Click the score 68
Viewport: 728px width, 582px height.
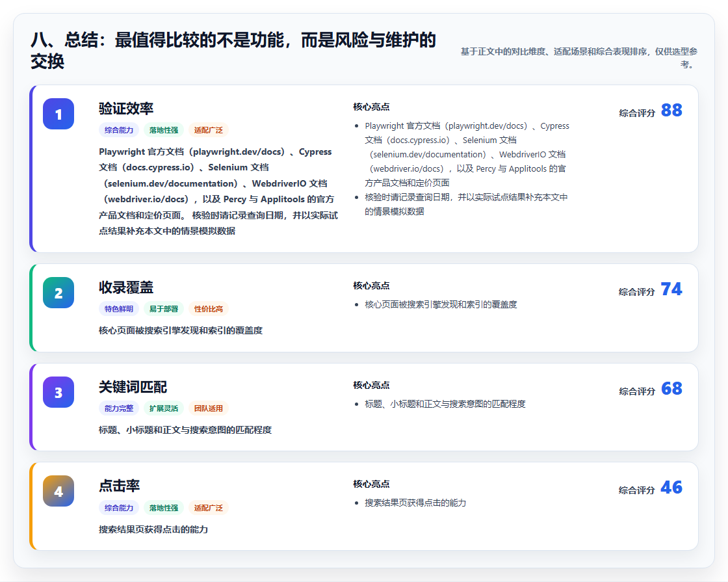coord(671,388)
